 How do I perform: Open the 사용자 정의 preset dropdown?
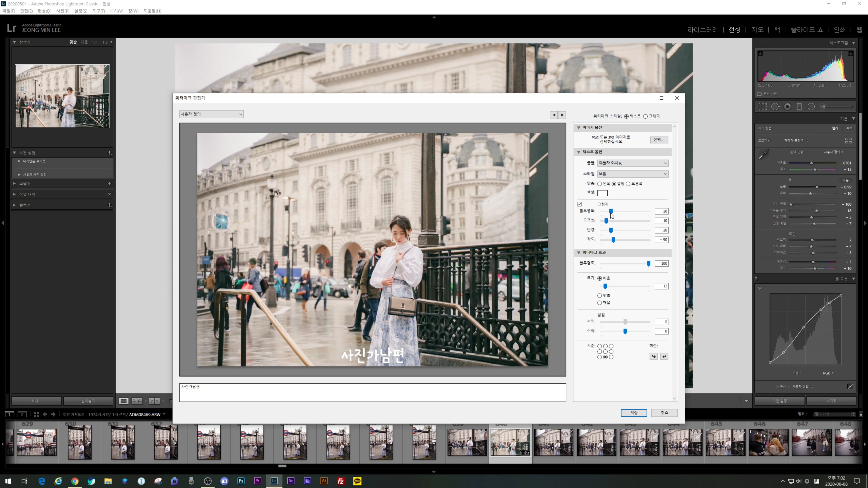211,114
